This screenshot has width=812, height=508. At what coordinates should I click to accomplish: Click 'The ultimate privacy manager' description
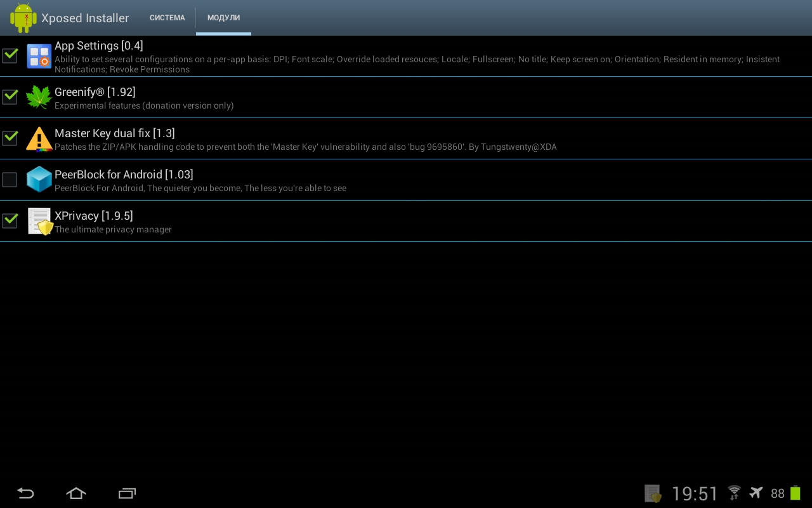[113, 229]
